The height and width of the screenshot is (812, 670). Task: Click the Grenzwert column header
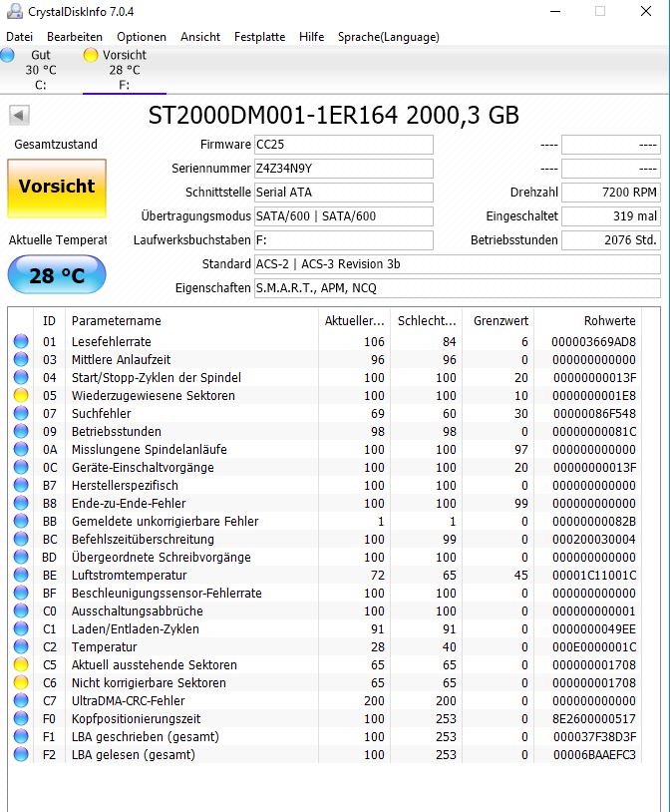pos(499,320)
